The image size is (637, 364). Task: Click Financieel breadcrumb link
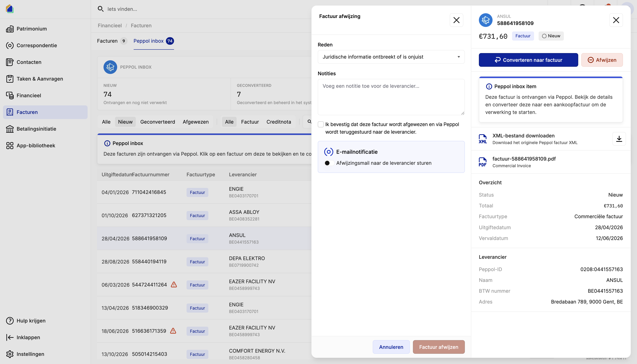[x=110, y=26]
